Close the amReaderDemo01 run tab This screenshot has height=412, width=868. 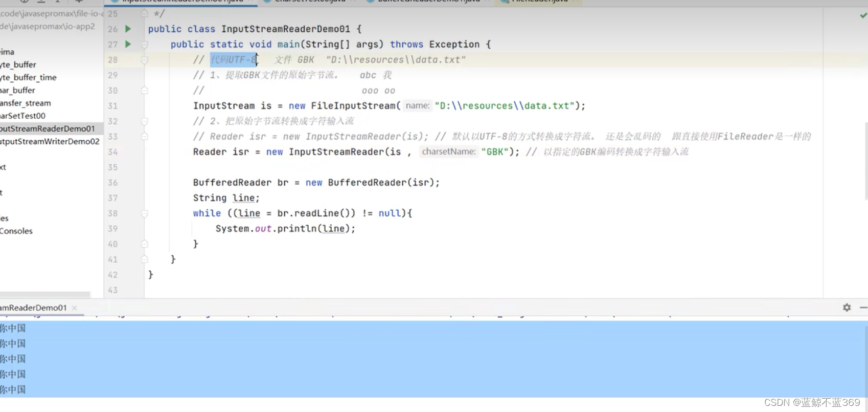tap(75, 308)
